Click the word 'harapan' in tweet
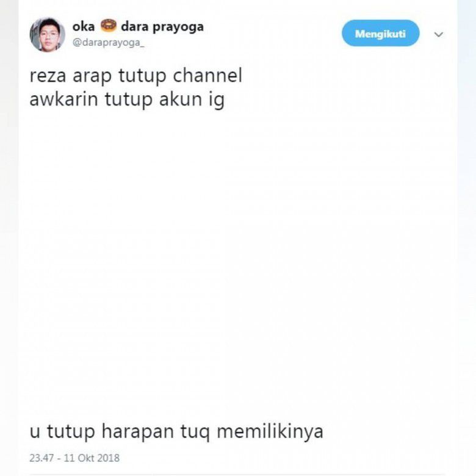 pyautogui.click(x=137, y=431)
